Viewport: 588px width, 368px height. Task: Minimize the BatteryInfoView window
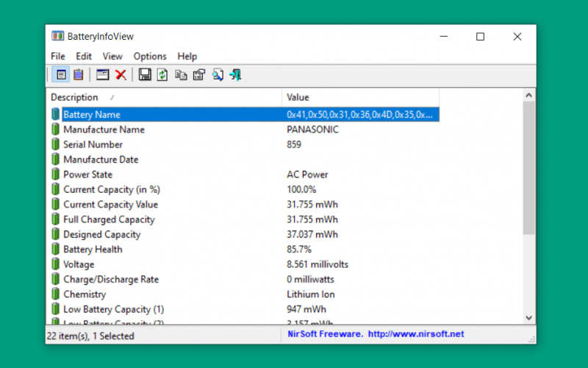tap(444, 36)
